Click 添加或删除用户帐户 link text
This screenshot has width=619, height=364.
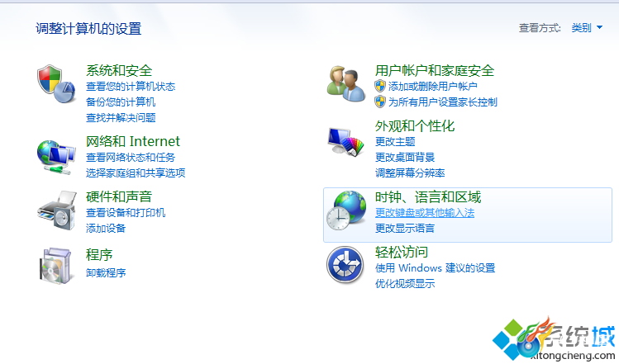[x=433, y=87]
